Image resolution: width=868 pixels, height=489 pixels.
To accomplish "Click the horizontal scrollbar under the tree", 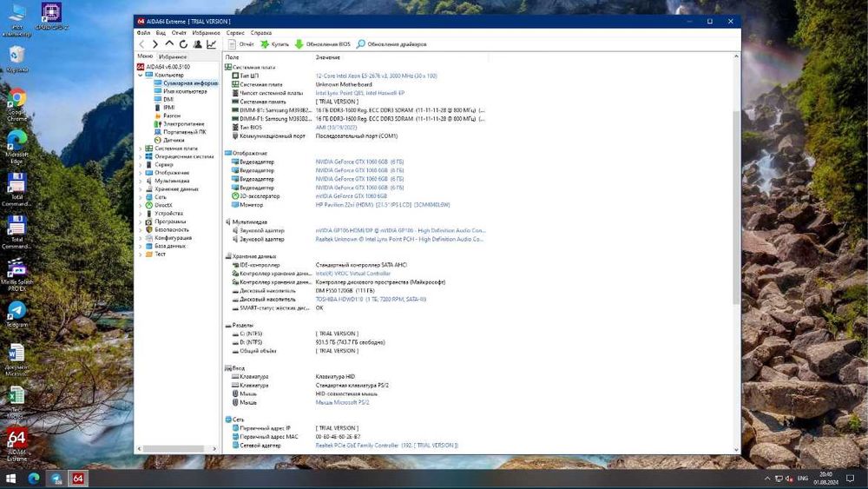I will [173, 449].
